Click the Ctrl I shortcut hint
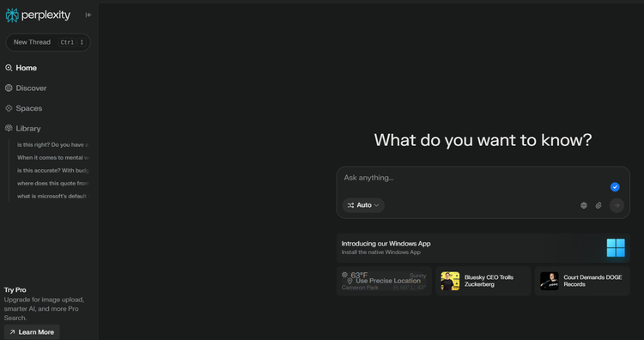 tap(72, 42)
